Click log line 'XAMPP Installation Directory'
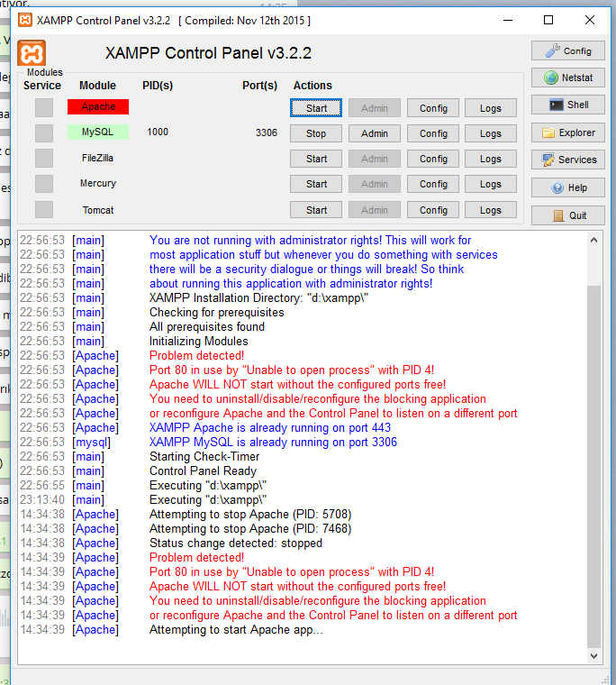The width and height of the screenshot is (616, 685). pos(258,298)
